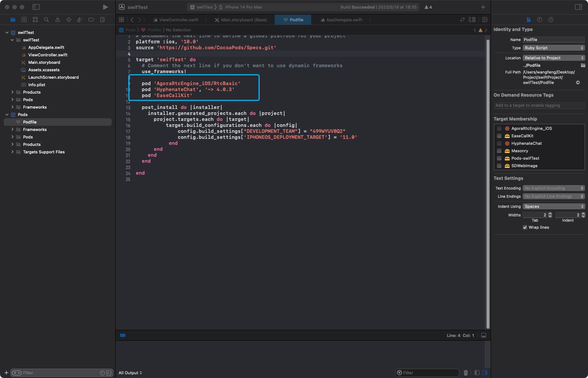Viewport: 588px width, 378px height.
Task: Show the History inspector
Action: [539, 19]
